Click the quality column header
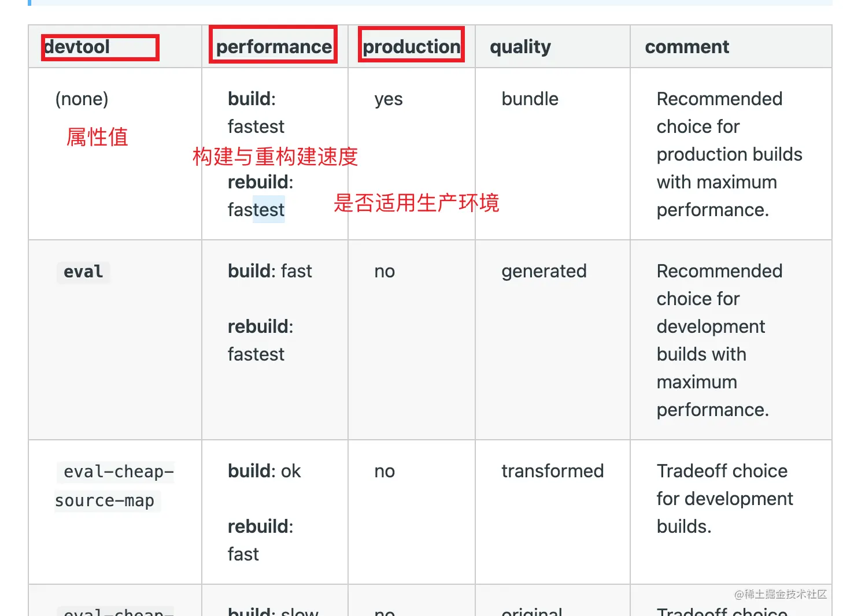The image size is (843, 616). coord(520,47)
